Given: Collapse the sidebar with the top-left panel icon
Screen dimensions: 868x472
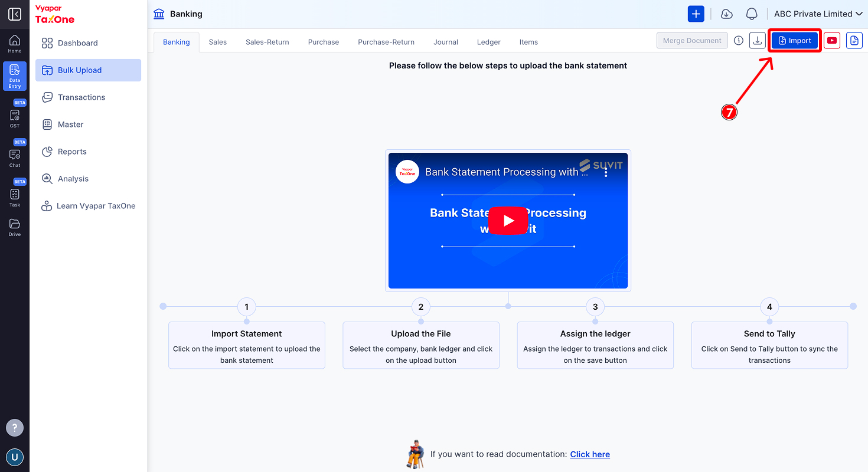Looking at the screenshot, I should [15, 14].
